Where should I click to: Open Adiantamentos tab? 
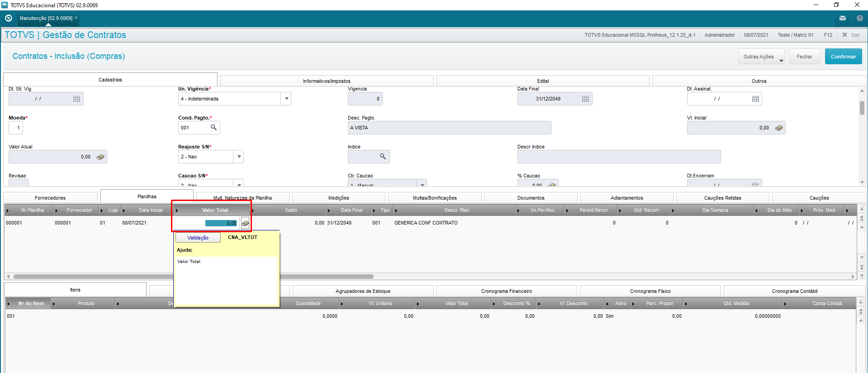627,198
